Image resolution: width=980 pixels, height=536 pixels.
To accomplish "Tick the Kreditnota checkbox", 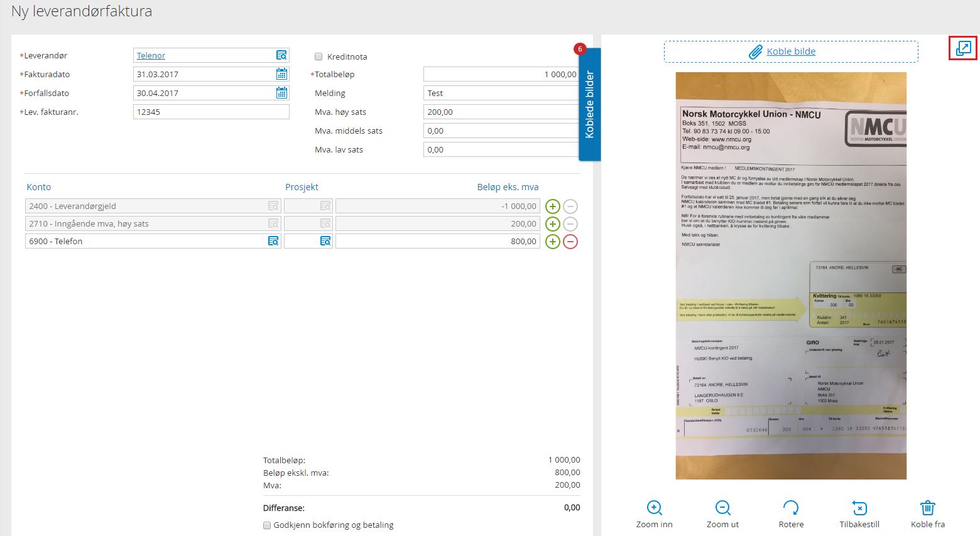I will click(318, 56).
